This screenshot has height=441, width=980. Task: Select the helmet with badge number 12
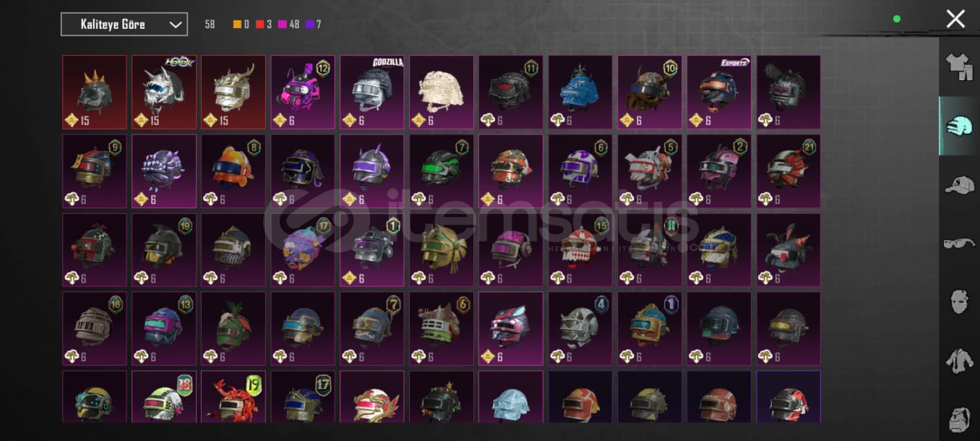click(x=302, y=92)
